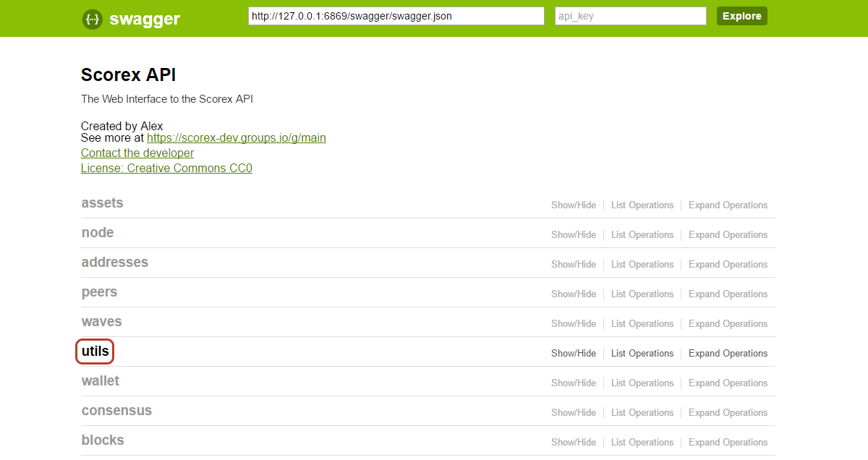The width and height of the screenshot is (868, 460).
Task: Toggle Show/Hide for blocks
Action: pyautogui.click(x=574, y=442)
